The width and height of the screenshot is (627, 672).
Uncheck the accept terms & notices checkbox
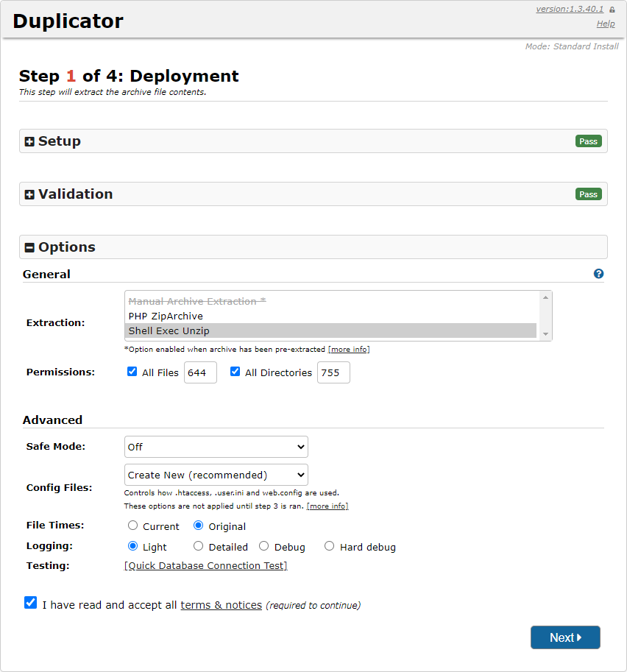click(30, 603)
